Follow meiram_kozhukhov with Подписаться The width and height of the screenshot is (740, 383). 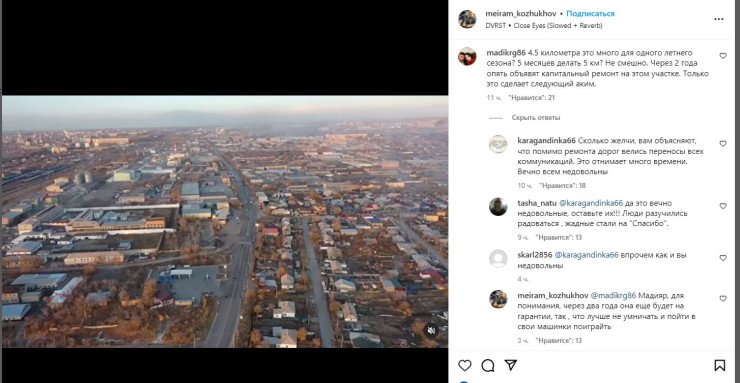[590, 14]
